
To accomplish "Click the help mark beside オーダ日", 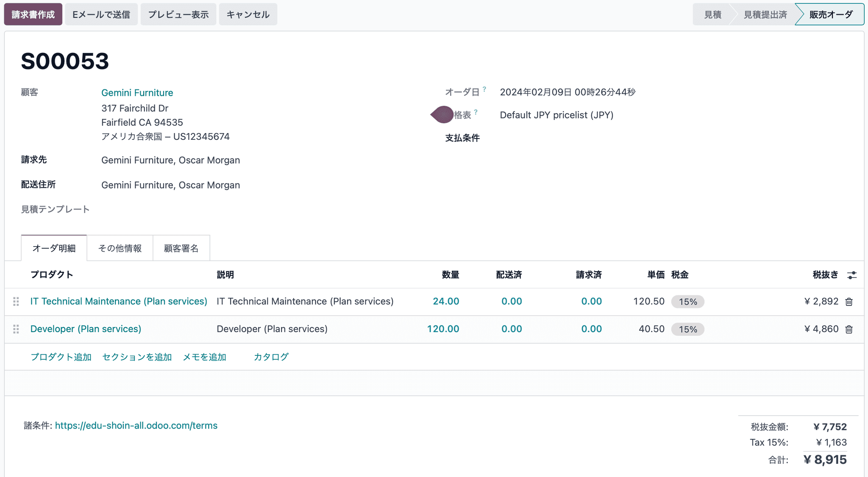I will point(484,89).
